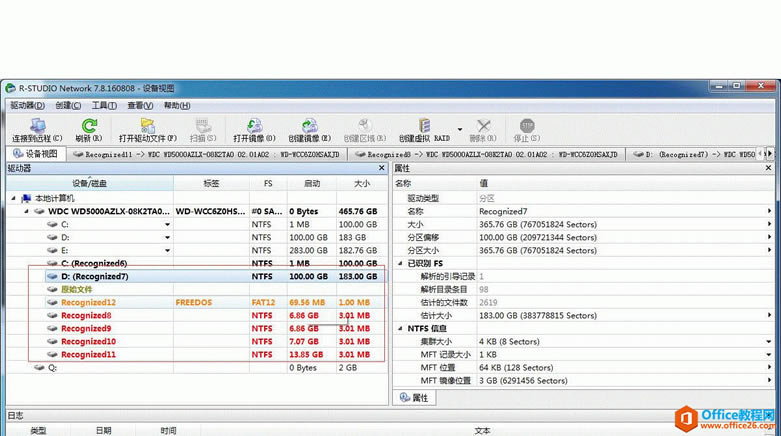Open the Drive menu (驱动器)
This screenshot has width=781, height=436.
[27, 106]
